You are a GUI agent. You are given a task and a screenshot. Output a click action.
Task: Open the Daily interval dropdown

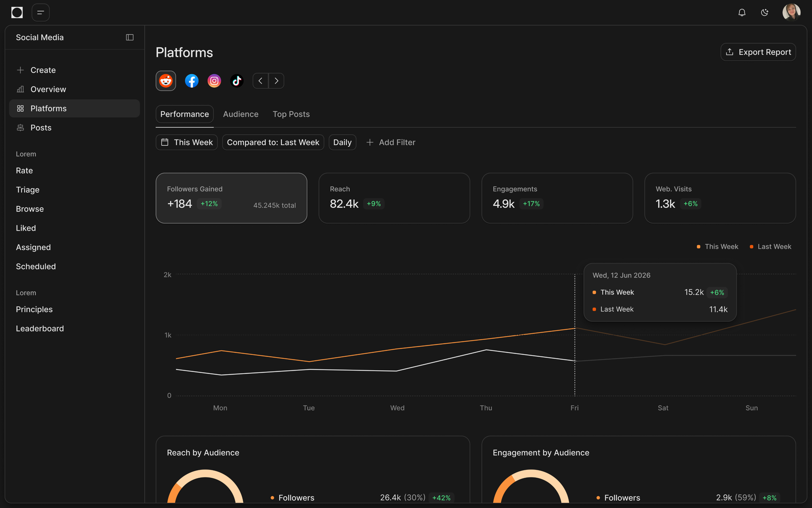(343, 142)
